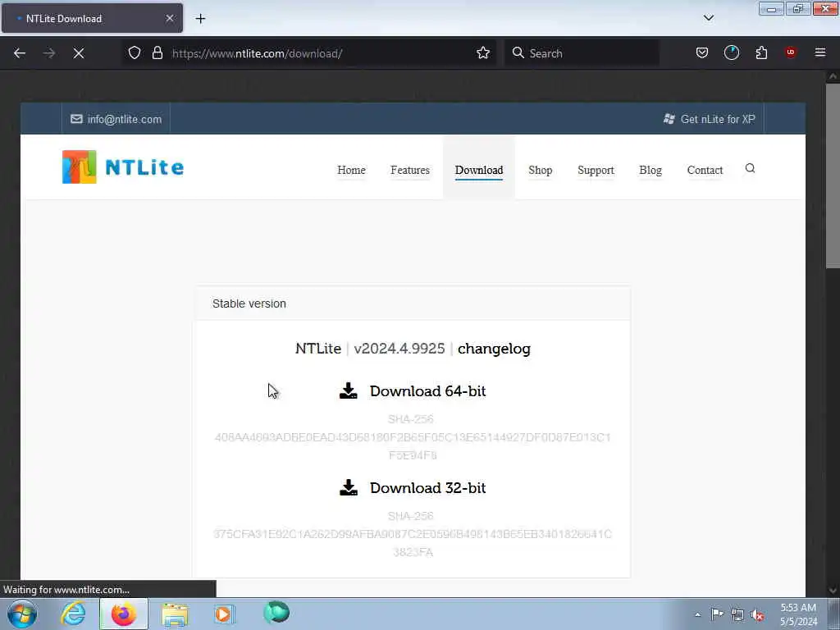Click the NTLite logo
This screenshot has width=840, height=630.
(123, 167)
